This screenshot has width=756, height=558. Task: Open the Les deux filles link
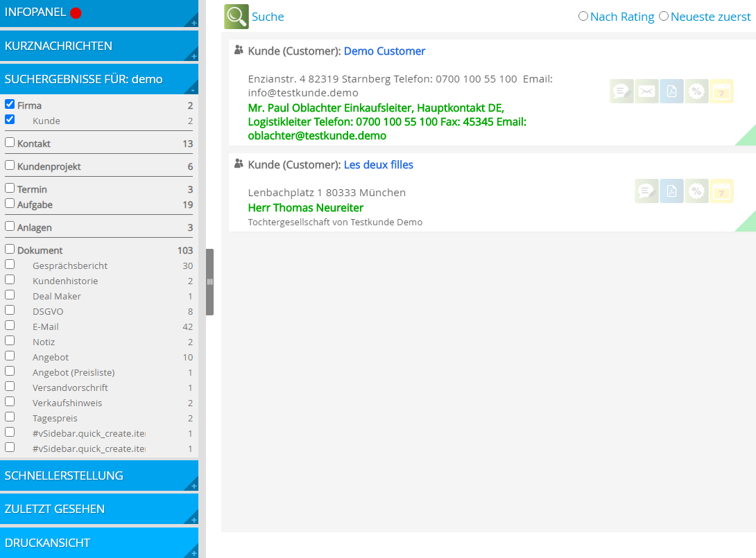click(x=378, y=165)
